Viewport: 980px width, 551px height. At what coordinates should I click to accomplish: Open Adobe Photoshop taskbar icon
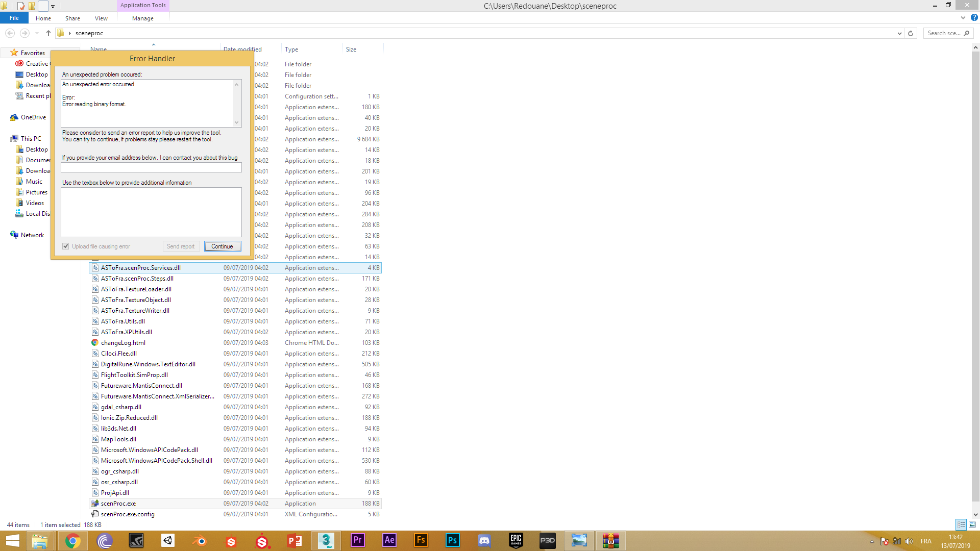pos(452,541)
